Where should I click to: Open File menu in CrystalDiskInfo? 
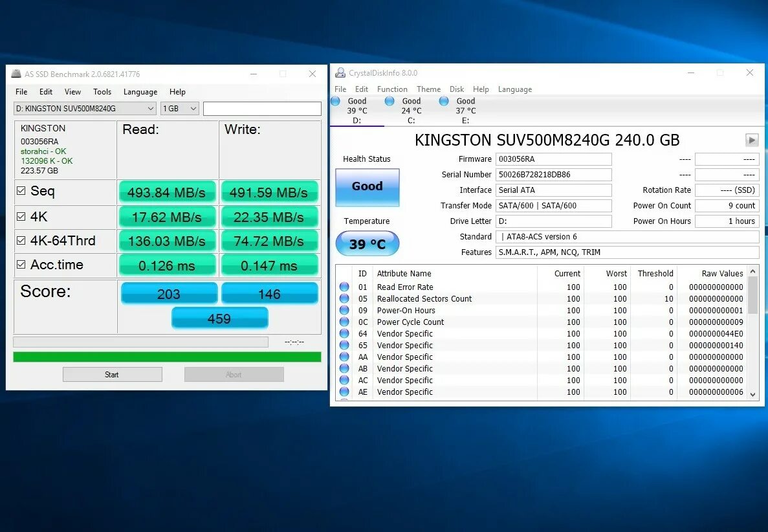340,89
